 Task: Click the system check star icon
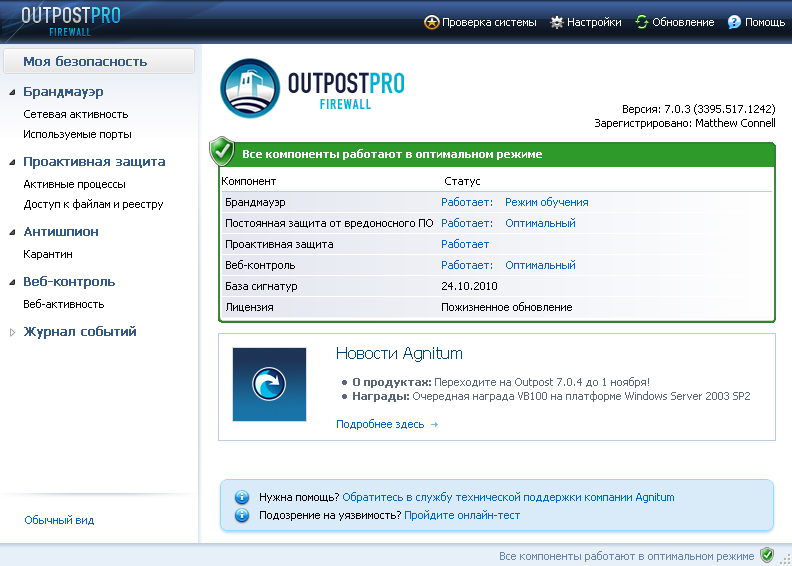click(x=431, y=22)
